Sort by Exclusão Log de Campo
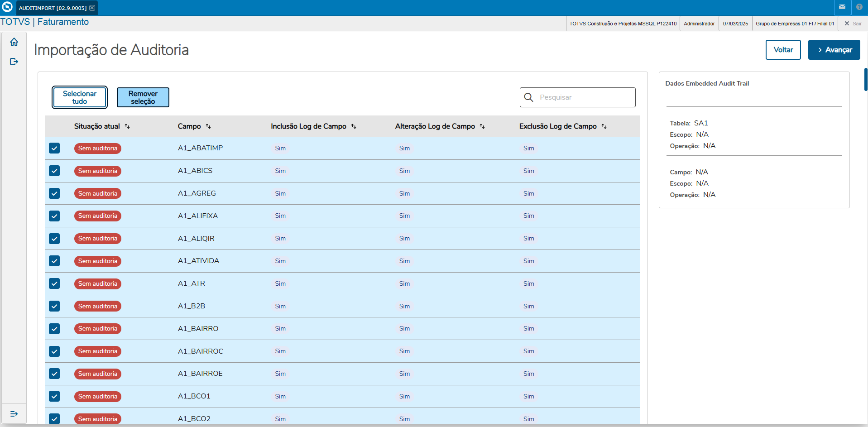 pos(604,126)
